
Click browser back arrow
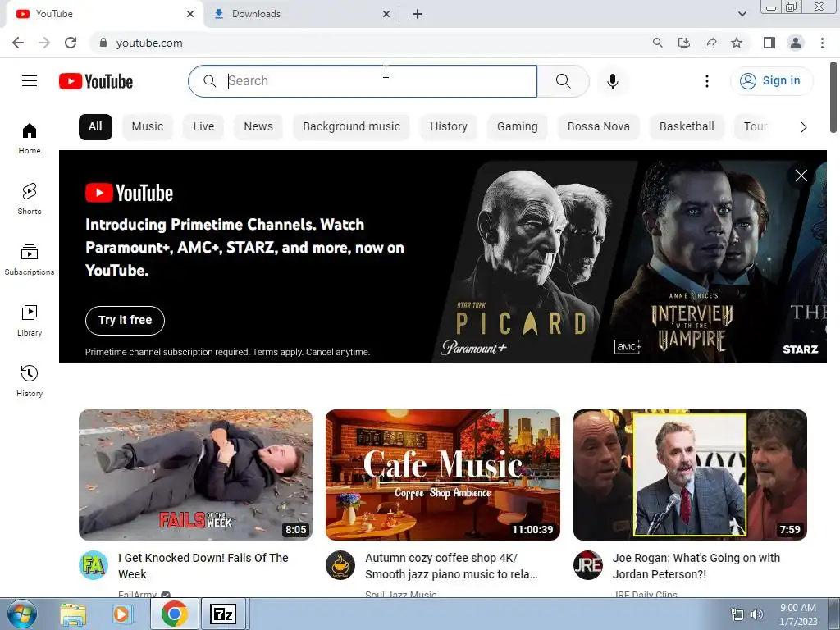pyautogui.click(x=18, y=43)
